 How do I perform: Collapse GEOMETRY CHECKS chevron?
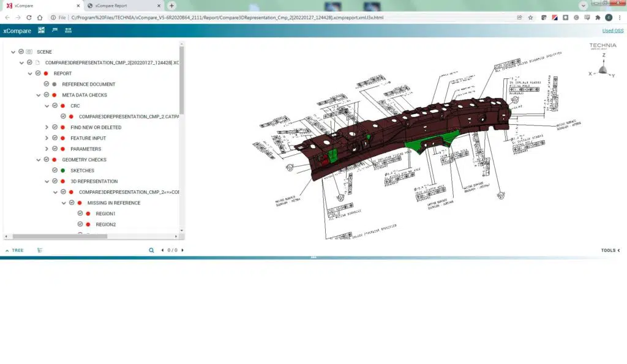coord(39,160)
